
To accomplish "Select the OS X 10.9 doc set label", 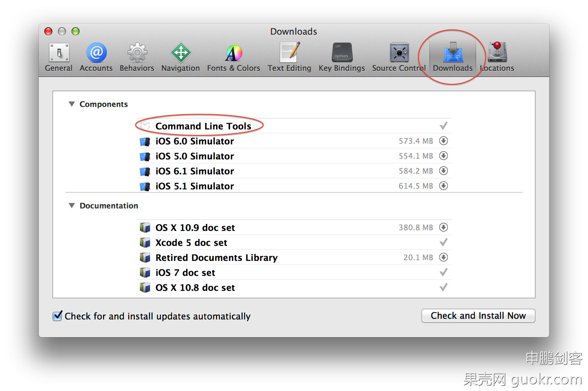I will pyautogui.click(x=195, y=228).
